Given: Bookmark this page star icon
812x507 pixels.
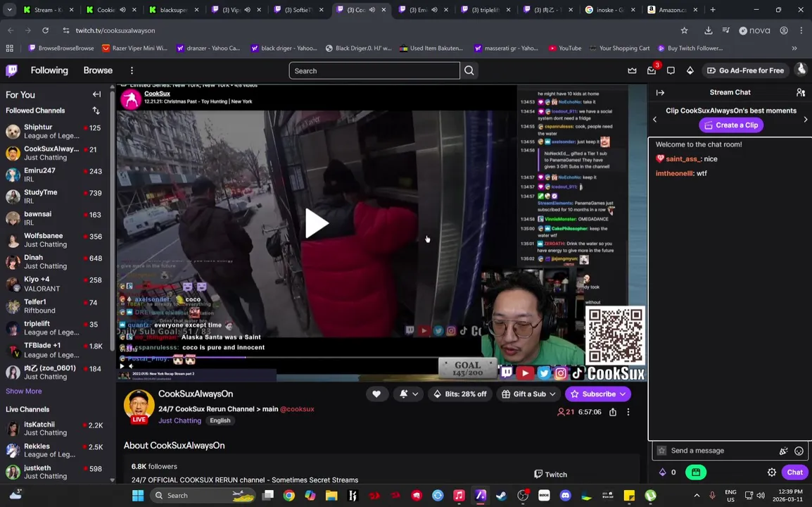Looking at the screenshot, I should 684,30.
